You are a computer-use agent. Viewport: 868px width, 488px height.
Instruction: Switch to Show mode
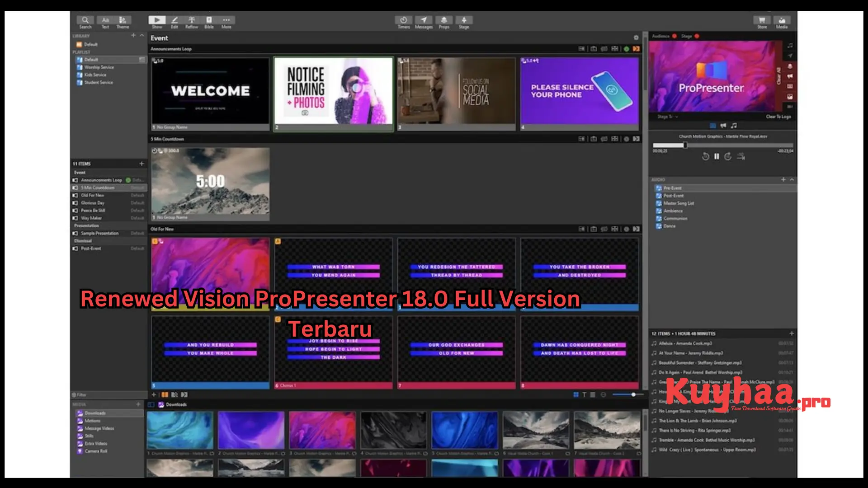tap(157, 22)
